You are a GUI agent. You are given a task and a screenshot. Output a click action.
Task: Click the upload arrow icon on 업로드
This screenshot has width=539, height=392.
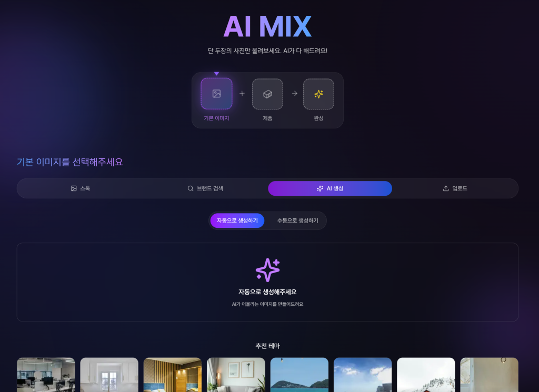[446, 188]
